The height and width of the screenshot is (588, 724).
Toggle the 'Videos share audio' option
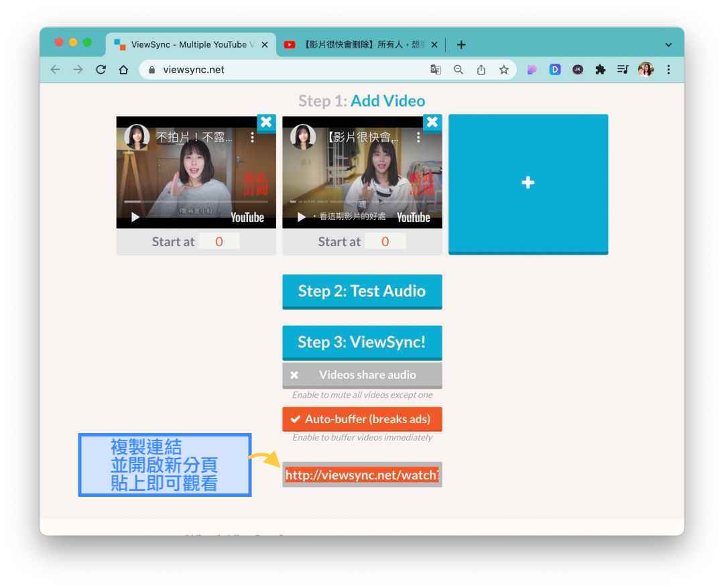click(362, 375)
